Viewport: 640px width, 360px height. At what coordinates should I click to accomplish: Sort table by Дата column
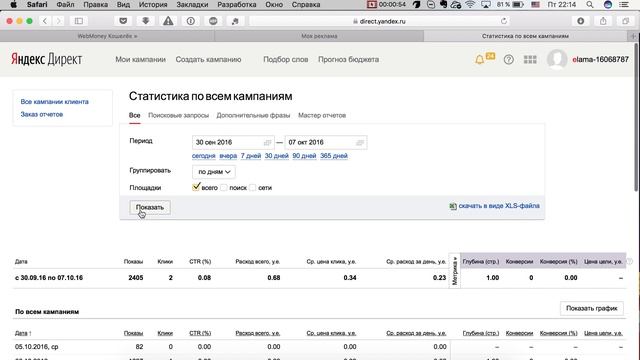[x=23, y=333]
